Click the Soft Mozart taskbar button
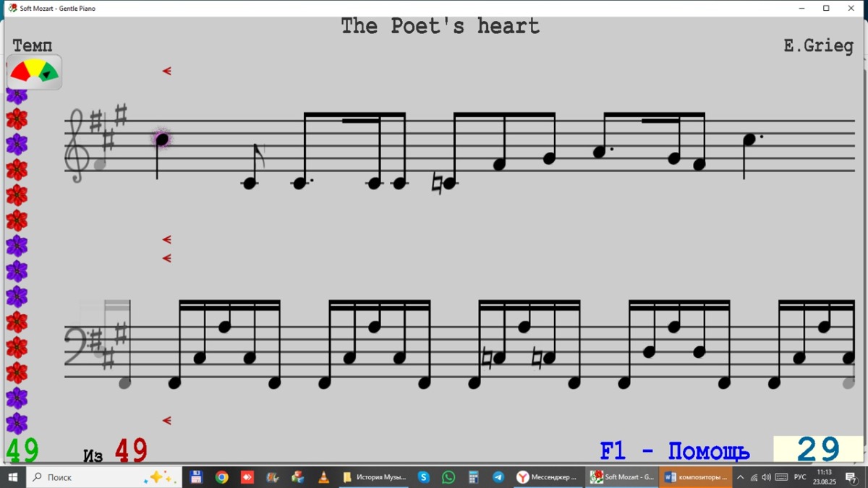Screen dimensions: 868x488 (x=622, y=477)
